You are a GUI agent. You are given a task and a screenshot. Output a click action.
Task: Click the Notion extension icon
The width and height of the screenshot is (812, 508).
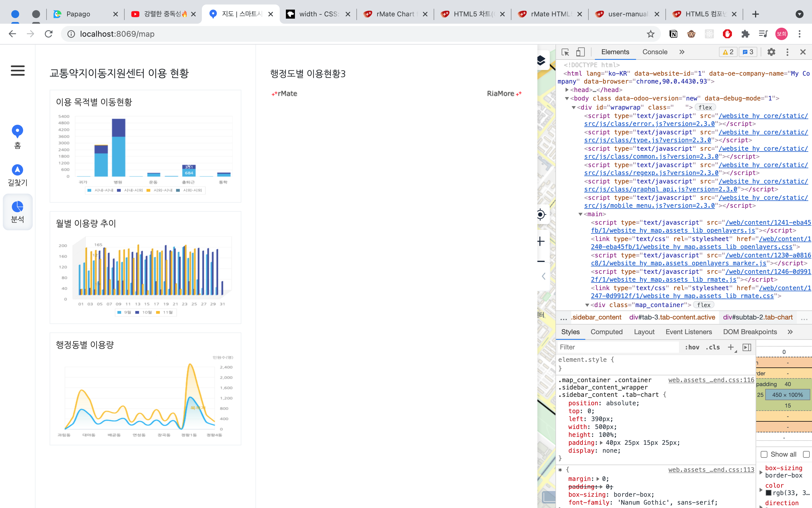click(x=673, y=34)
